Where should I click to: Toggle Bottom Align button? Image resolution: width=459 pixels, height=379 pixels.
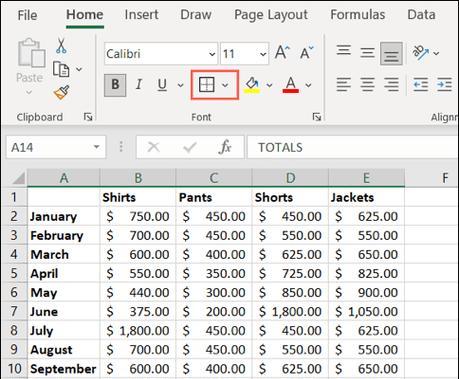coord(391,53)
